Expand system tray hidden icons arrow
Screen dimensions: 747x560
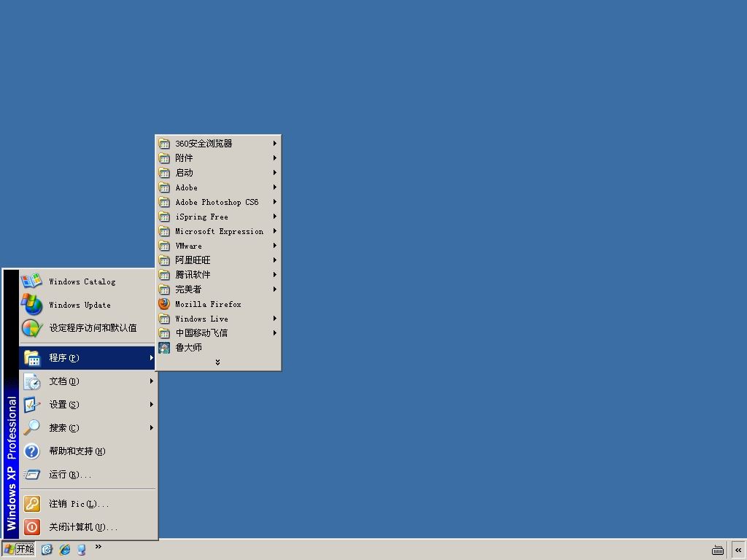pos(738,550)
